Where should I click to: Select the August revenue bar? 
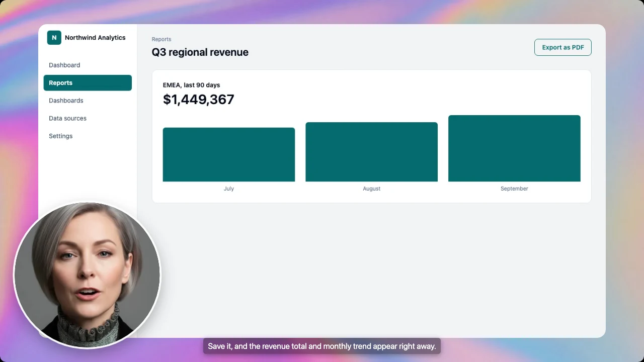pos(372,152)
